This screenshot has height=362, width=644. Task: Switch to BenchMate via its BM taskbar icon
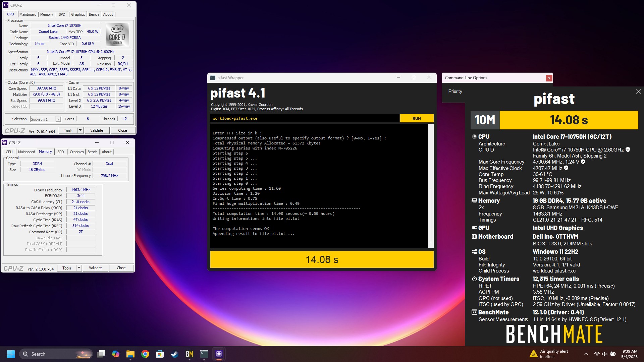[x=190, y=354]
